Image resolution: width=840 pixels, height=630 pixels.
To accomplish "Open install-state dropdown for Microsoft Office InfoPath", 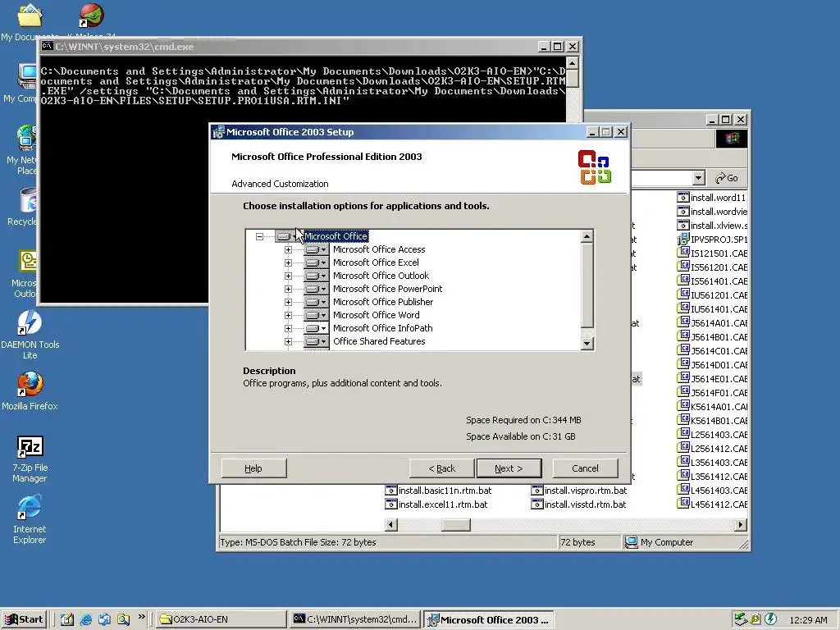I will pos(316,328).
